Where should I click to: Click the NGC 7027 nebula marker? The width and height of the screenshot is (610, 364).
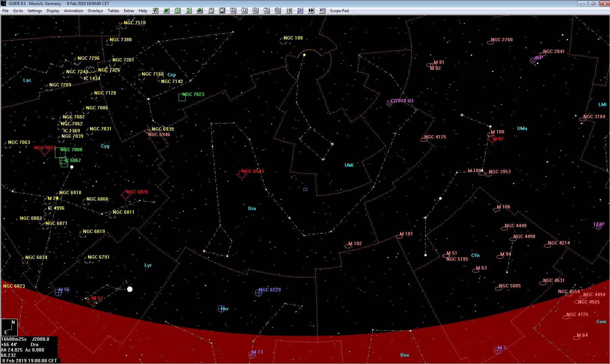[x=45, y=151]
